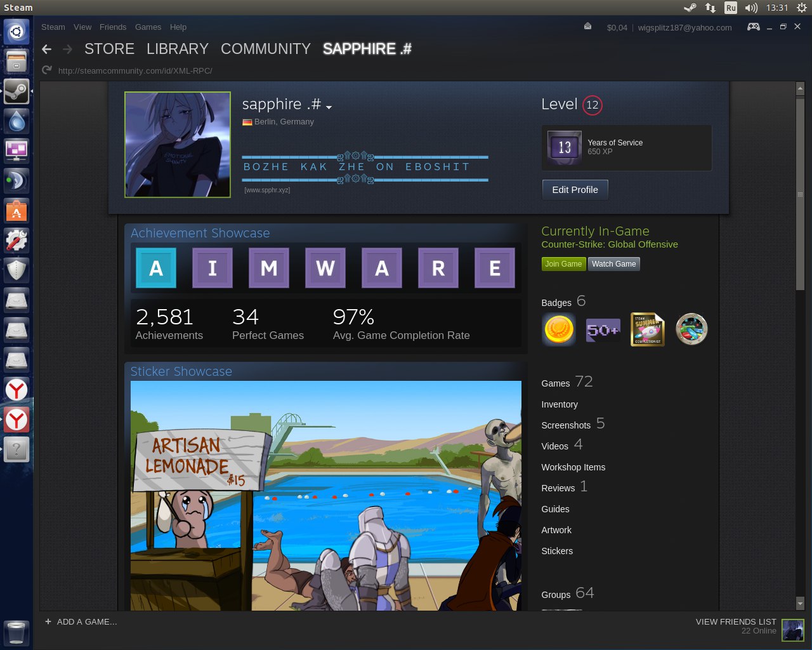This screenshot has width=812, height=650.
Task: Open the round colorful badge
Action: [691, 329]
